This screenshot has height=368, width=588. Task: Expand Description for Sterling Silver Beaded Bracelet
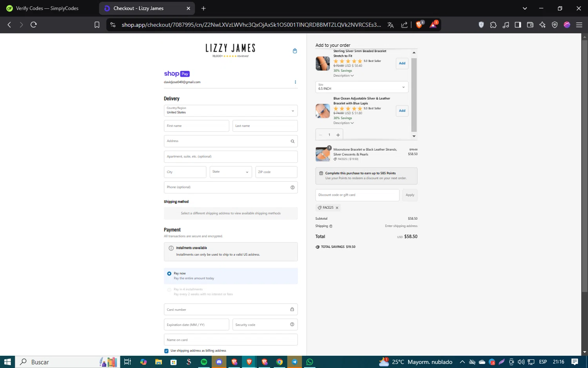pos(343,76)
